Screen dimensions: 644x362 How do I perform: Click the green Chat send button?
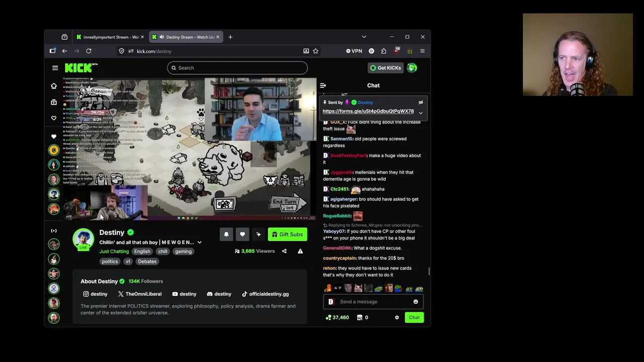(414, 318)
